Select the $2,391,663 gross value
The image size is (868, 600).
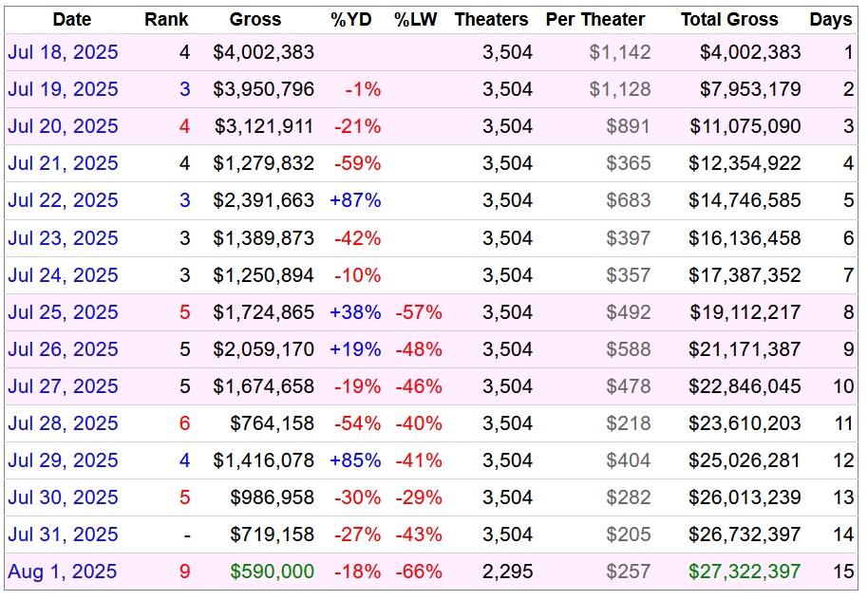point(263,201)
